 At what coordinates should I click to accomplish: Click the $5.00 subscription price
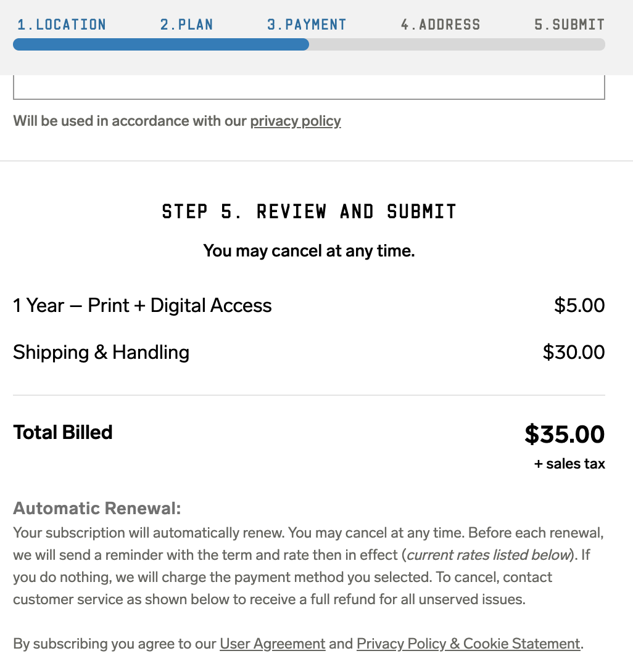(579, 305)
